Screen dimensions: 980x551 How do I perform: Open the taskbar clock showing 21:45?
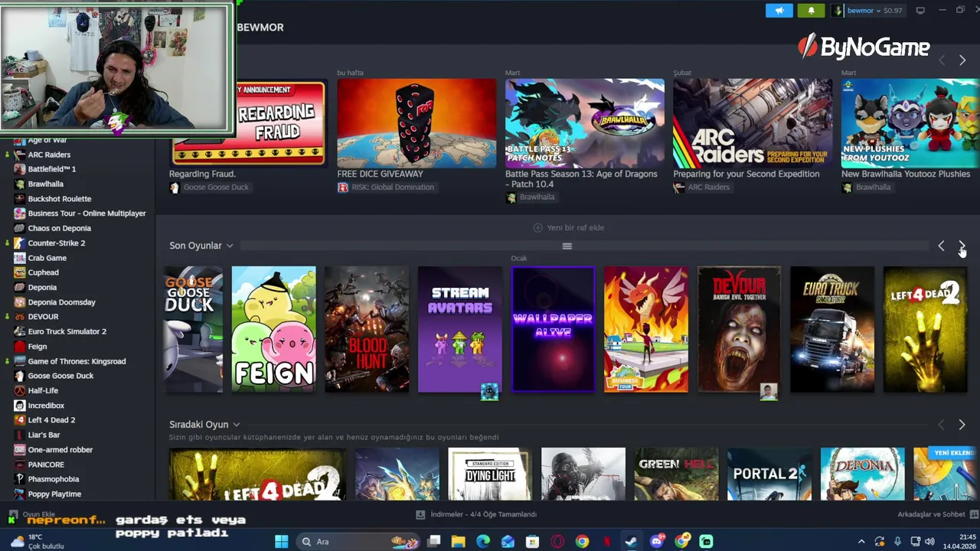pos(959,542)
